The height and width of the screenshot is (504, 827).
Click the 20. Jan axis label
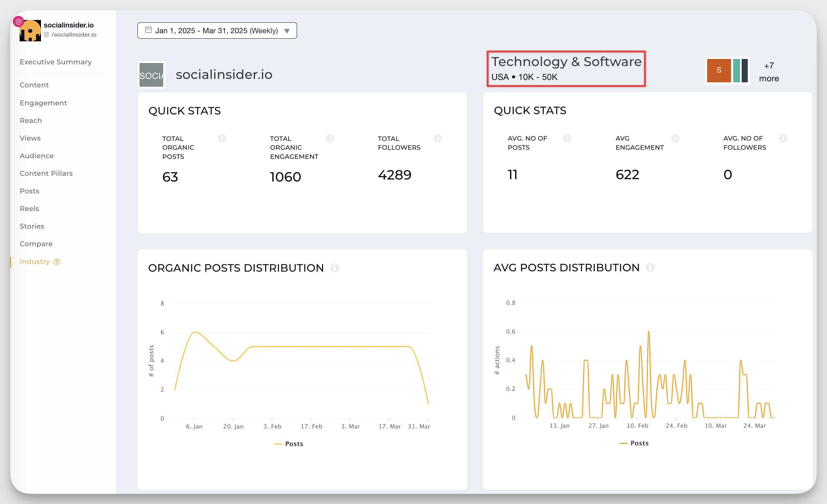click(233, 426)
